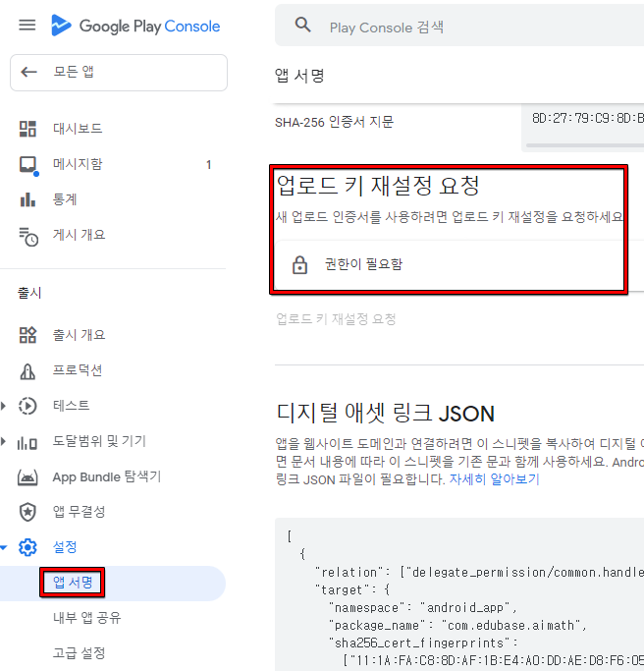Open 테스트 menu label
The height and width of the screenshot is (671, 644).
(x=71, y=406)
